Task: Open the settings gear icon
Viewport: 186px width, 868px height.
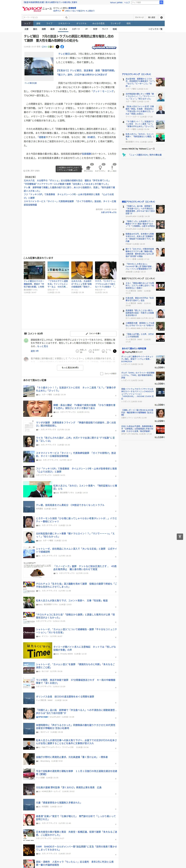Action: pyautogui.click(x=161, y=18)
